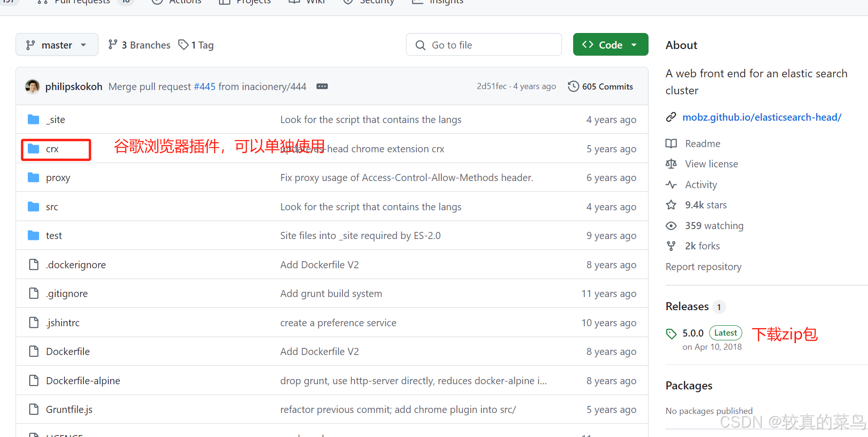Open the Readme link

tap(702, 143)
